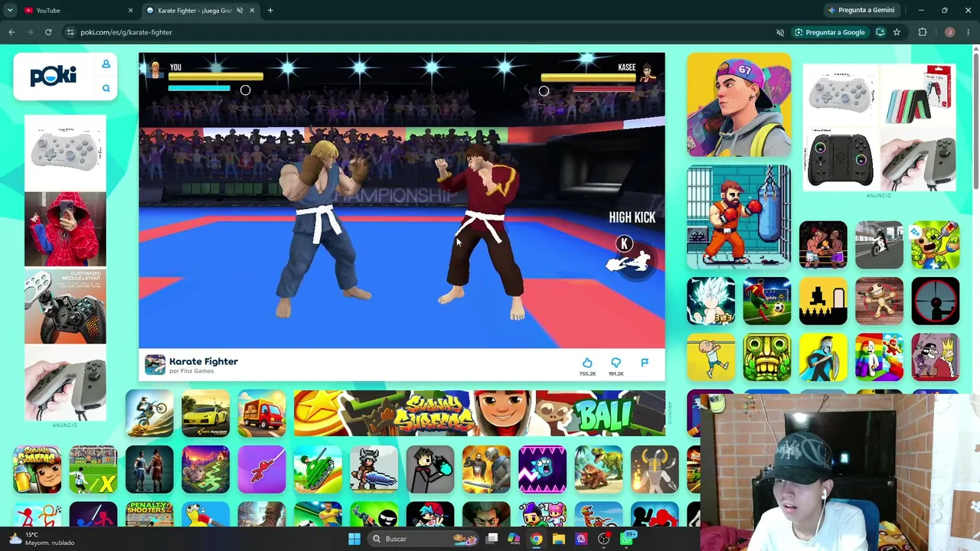Open the dinosaur game thumbnail
Image resolution: width=980 pixels, height=551 pixels.
pyautogui.click(x=599, y=470)
